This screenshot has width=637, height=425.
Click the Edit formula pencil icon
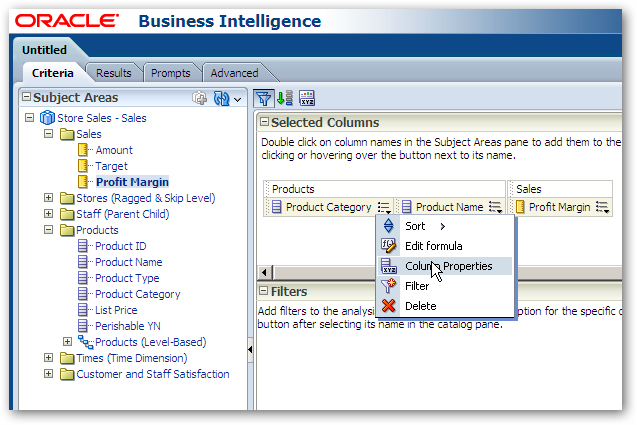(x=388, y=246)
